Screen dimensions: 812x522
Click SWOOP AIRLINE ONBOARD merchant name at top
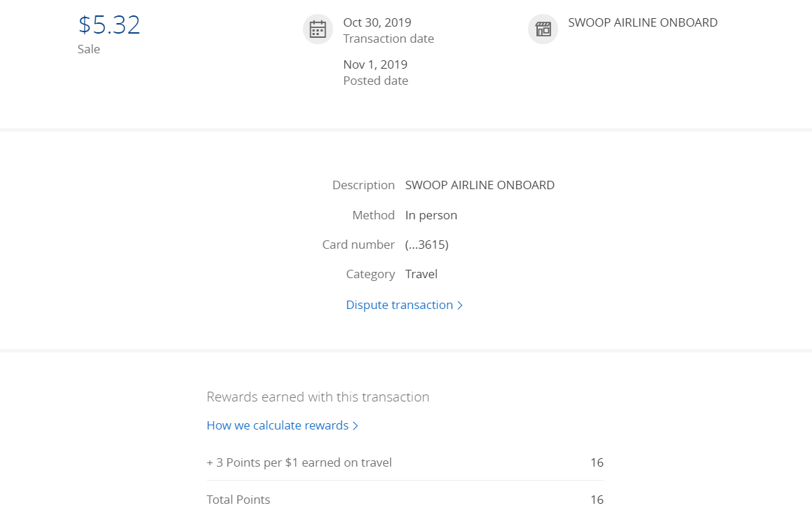[x=643, y=22]
